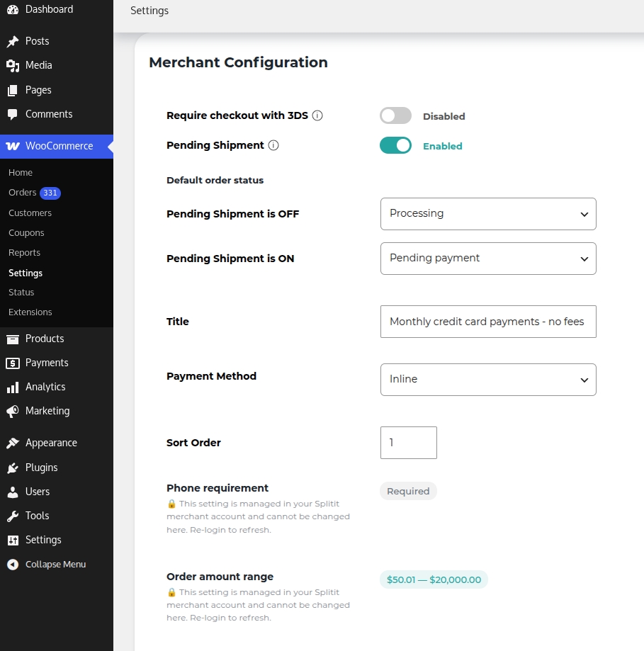Open the Pending Shipment is ON status dropdown
The width and height of the screenshot is (644, 651).
[x=488, y=259]
